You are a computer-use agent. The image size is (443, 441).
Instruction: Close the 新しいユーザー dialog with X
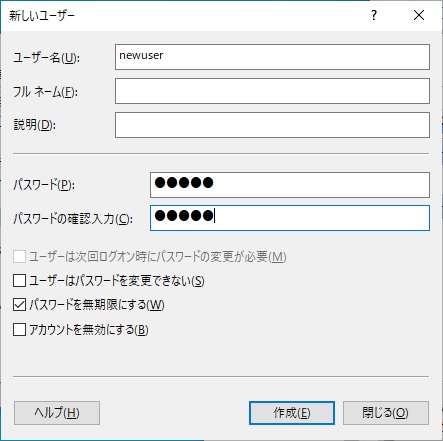(419, 15)
